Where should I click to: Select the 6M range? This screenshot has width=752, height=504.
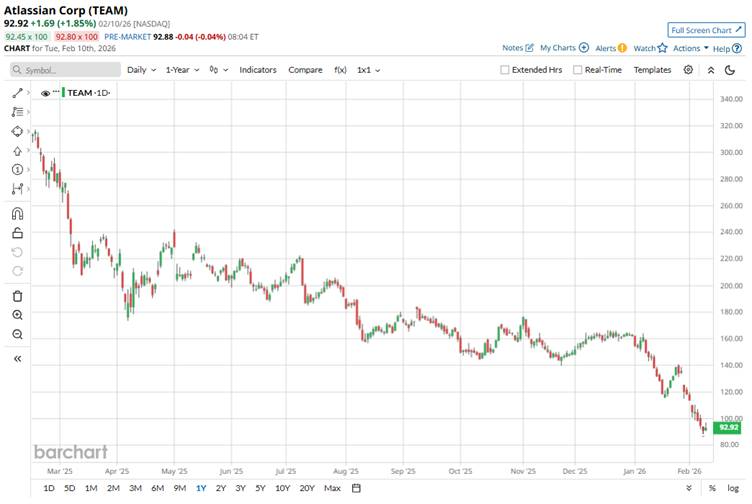157,488
